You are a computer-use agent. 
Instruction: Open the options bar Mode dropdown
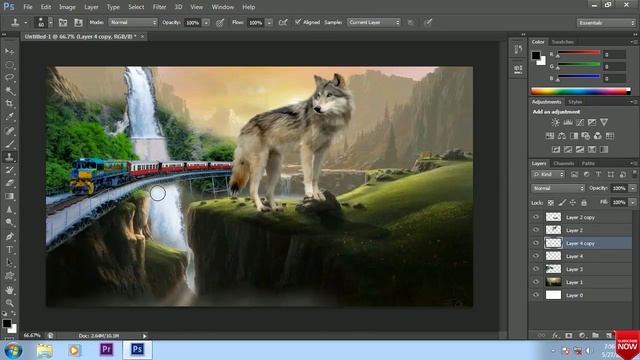tap(133, 22)
